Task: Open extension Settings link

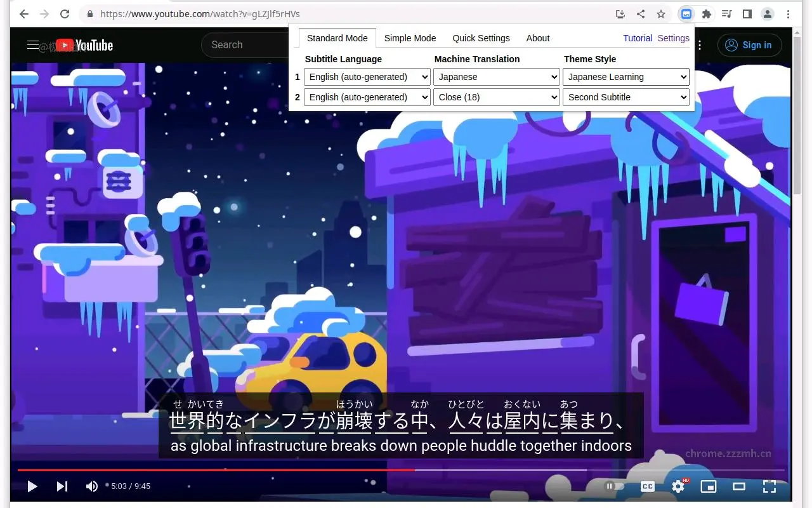Action: click(x=673, y=38)
